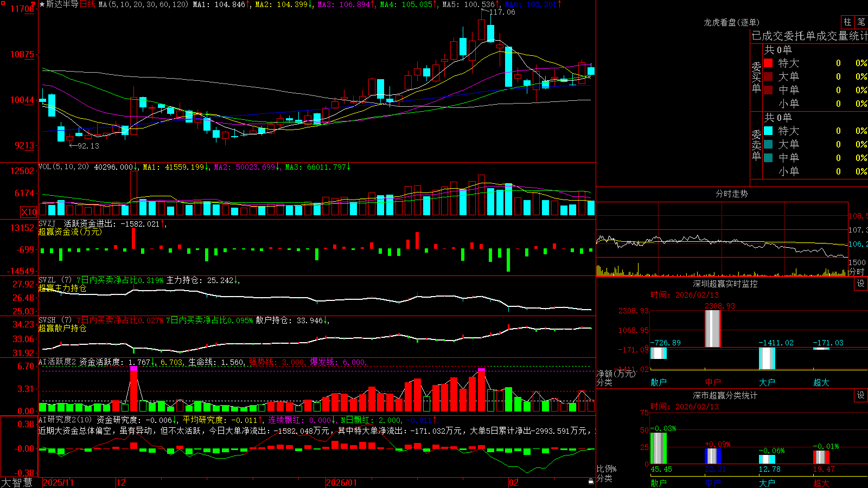Click the cyan 特大 sell-order swatch

(x=768, y=131)
